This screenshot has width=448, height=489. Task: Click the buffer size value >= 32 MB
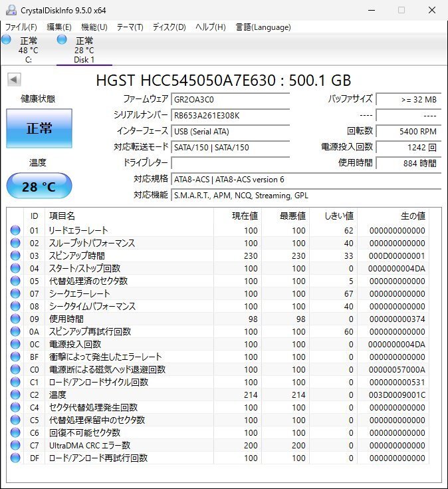409,100
